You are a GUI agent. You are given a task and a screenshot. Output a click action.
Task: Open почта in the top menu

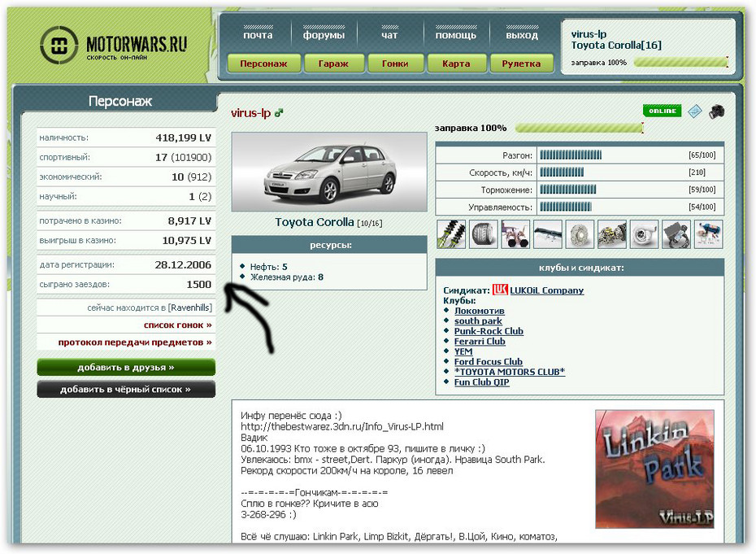(258, 35)
